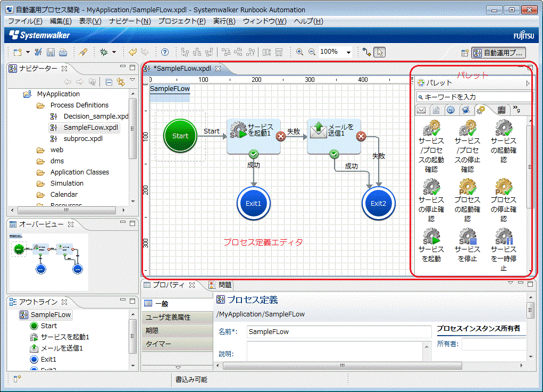Click the Zoom in magnifier icon
Screen dimensions: 543x392
(299, 52)
